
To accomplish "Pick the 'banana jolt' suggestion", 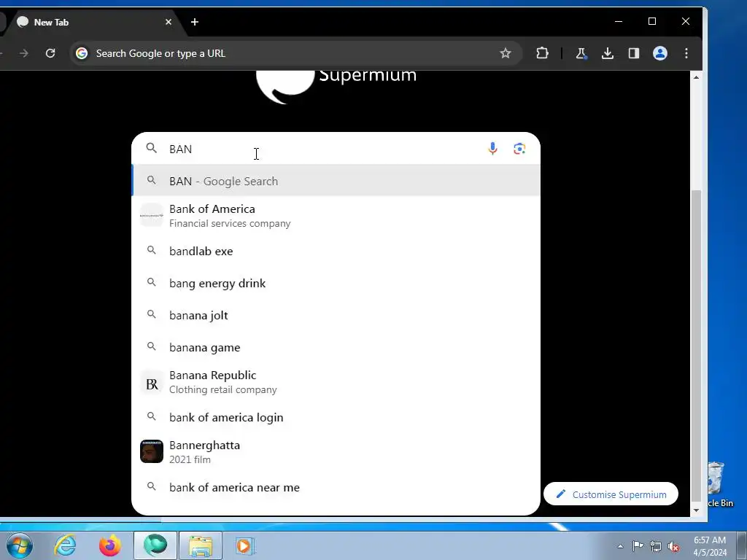I will coord(336,315).
